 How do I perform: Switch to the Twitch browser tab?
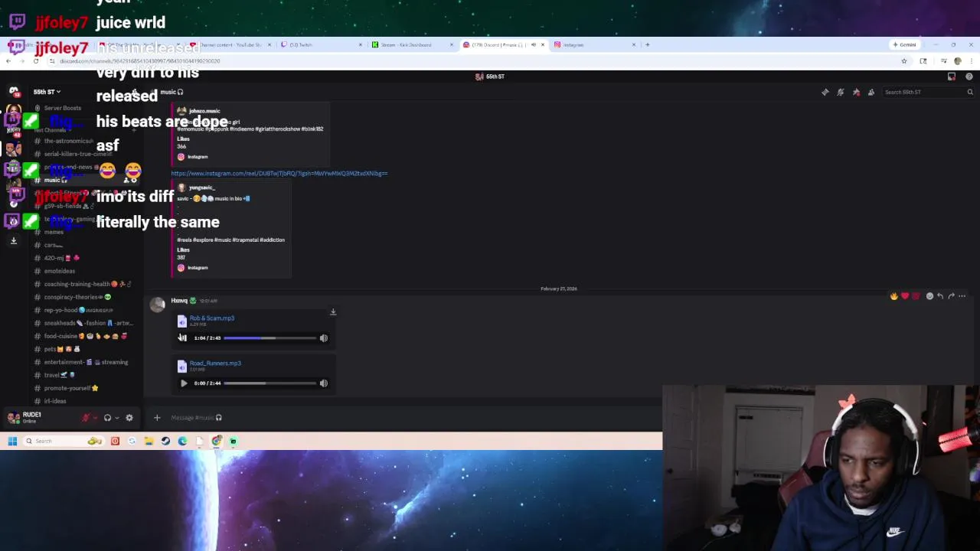[322, 44]
